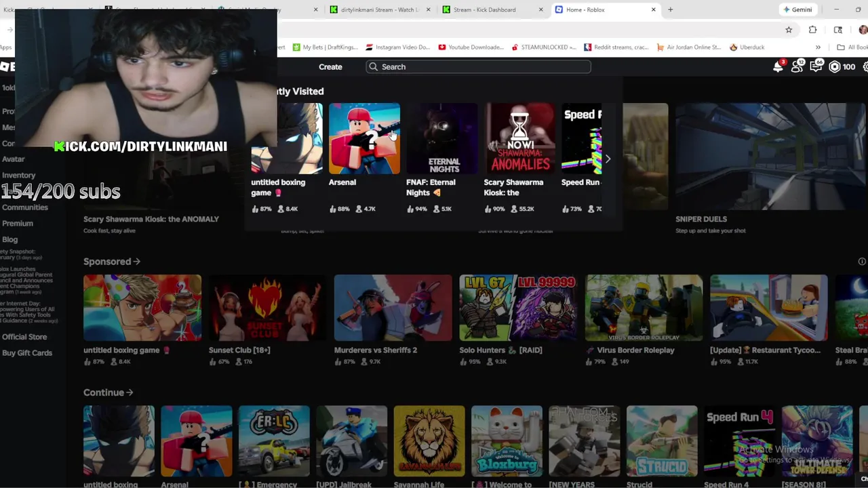Open Youtube Downloader bookmark
Screen dimensions: 868x488
pyautogui.click(x=471, y=47)
